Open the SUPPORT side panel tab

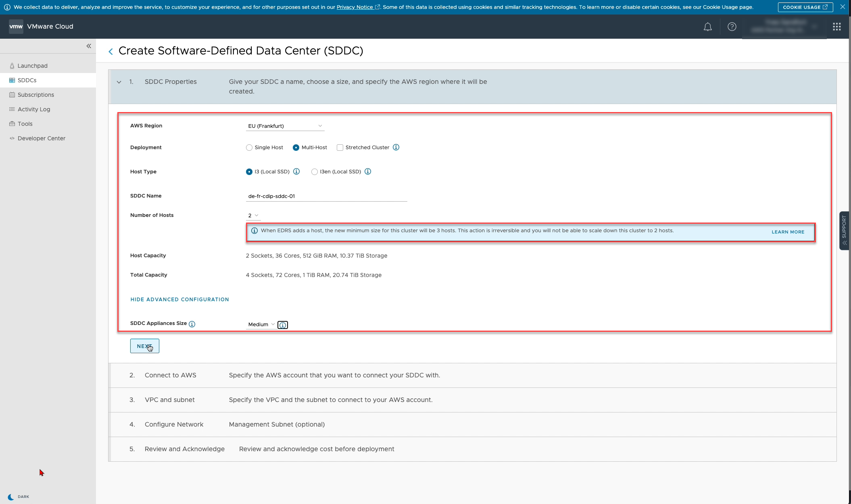[844, 231]
